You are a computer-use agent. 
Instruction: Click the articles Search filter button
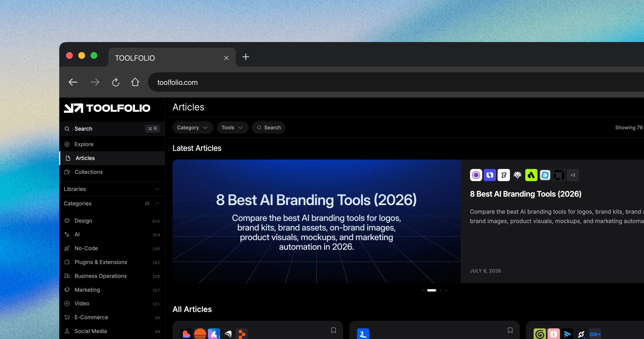[x=269, y=128]
